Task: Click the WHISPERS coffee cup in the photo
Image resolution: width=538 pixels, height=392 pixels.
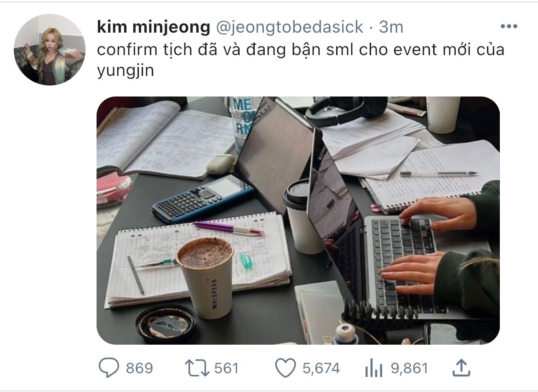Action: pyautogui.click(x=206, y=278)
